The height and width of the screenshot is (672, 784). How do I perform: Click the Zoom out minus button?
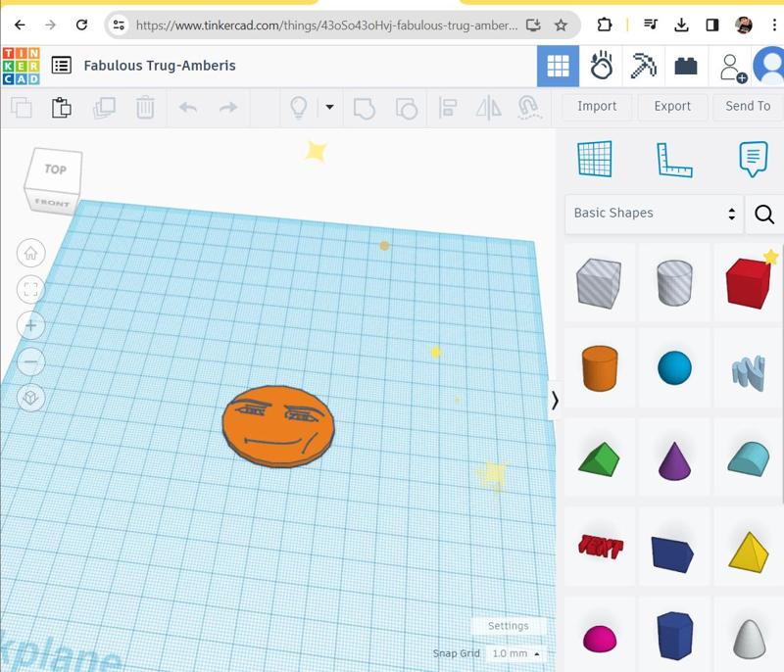(31, 361)
